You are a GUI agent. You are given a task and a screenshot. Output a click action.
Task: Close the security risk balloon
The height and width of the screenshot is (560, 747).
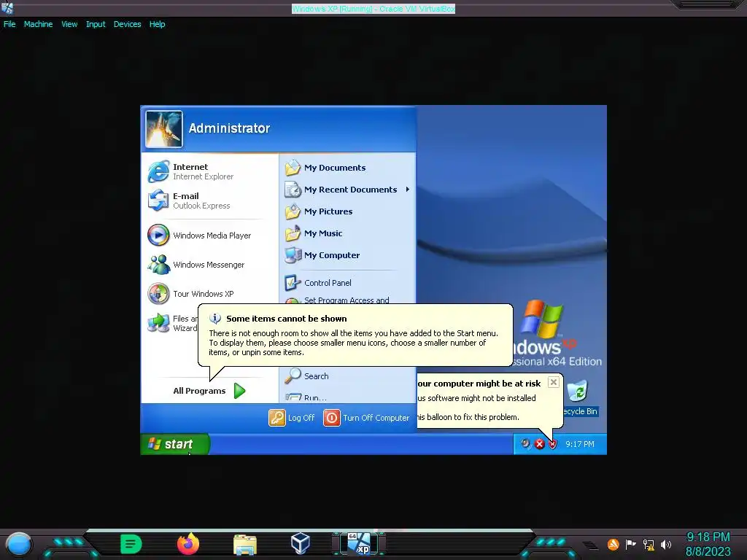(x=553, y=382)
